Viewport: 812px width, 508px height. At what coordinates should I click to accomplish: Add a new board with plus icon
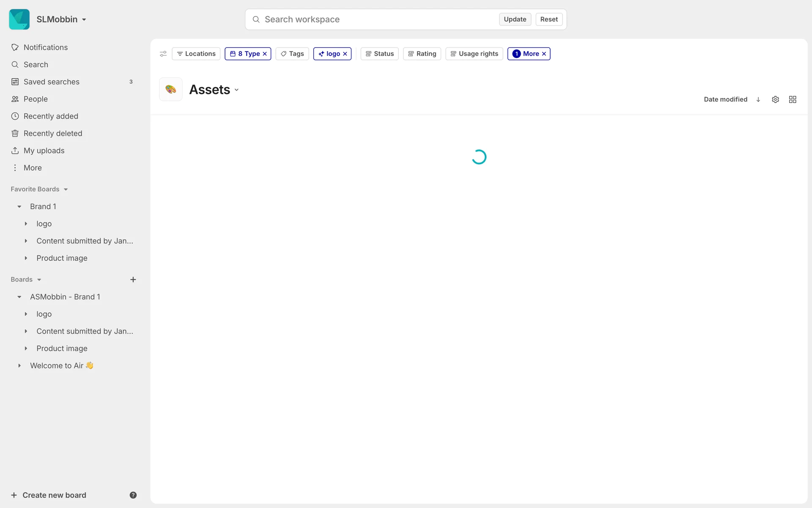pos(133,279)
